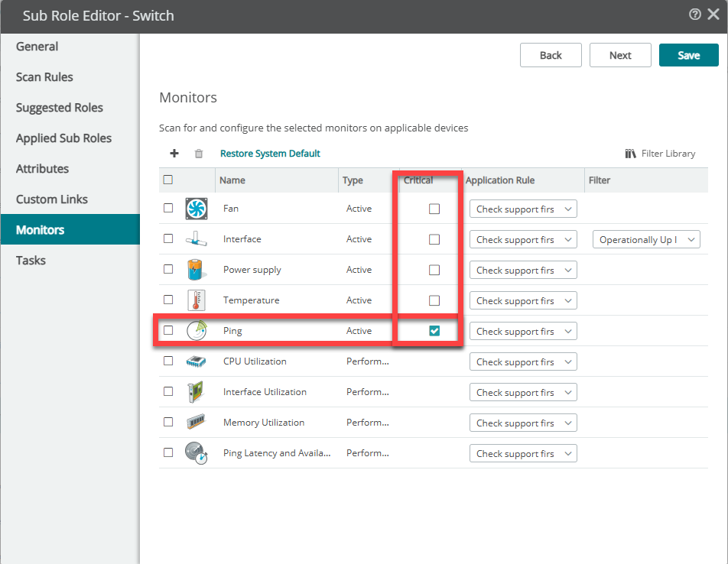Open Application Rule dropdown for Interface
The image size is (728, 564).
tap(523, 239)
